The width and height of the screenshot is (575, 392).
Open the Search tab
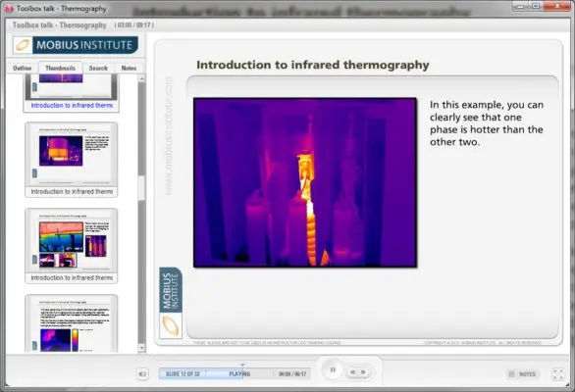click(98, 69)
